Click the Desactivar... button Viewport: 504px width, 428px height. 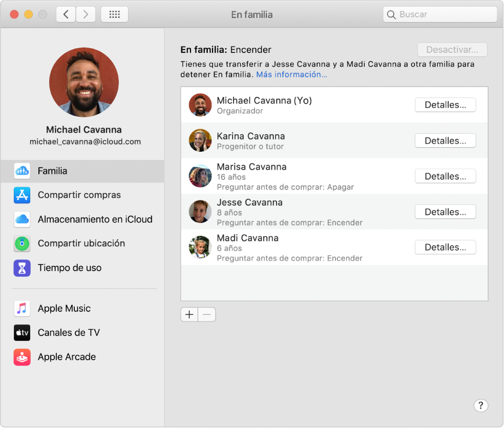pyautogui.click(x=452, y=50)
